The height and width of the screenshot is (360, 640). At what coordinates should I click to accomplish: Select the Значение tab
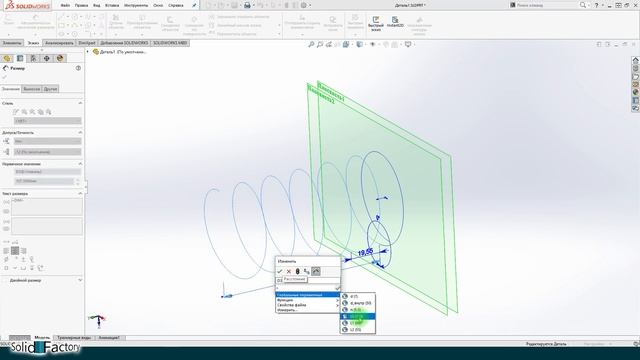(11, 89)
